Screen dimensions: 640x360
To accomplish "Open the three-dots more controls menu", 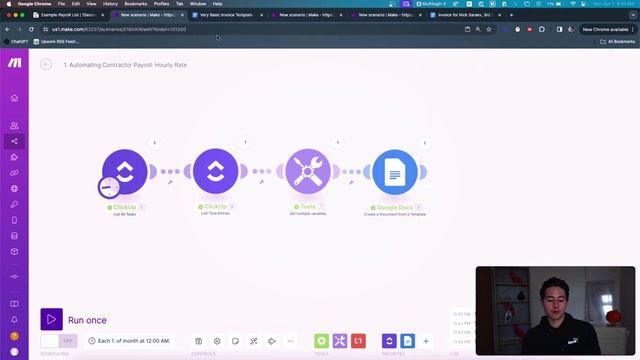I will pyautogui.click(x=290, y=341).
